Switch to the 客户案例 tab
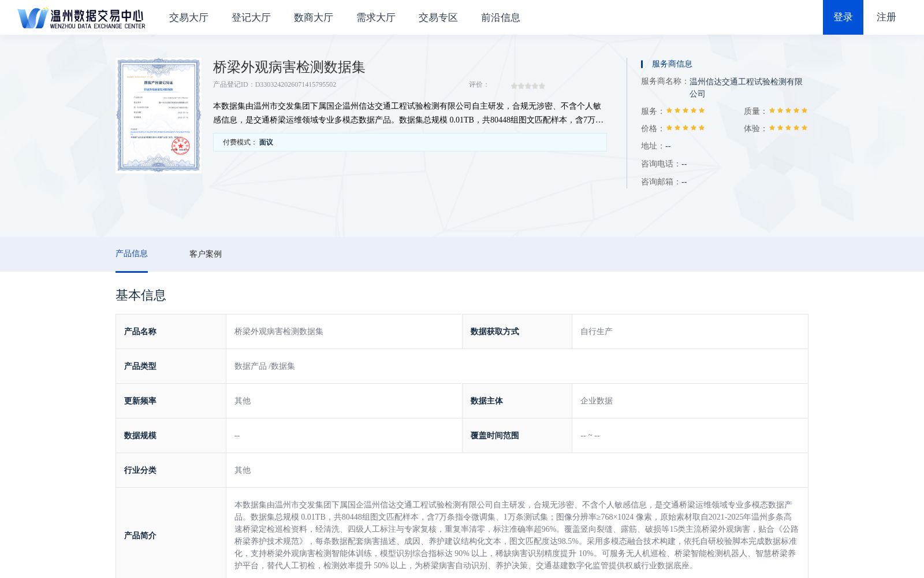 [x=206, y=254]
